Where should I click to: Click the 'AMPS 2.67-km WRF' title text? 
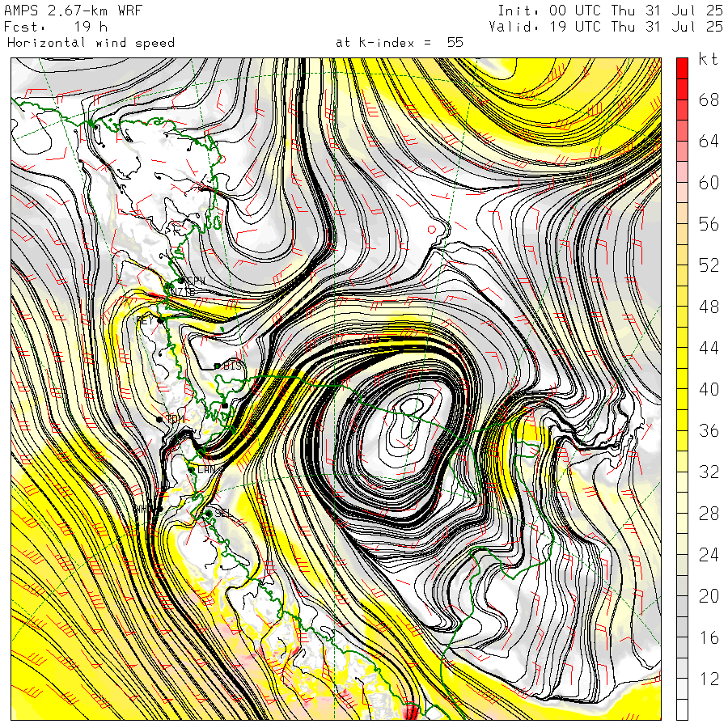click(x=73, y=11)
